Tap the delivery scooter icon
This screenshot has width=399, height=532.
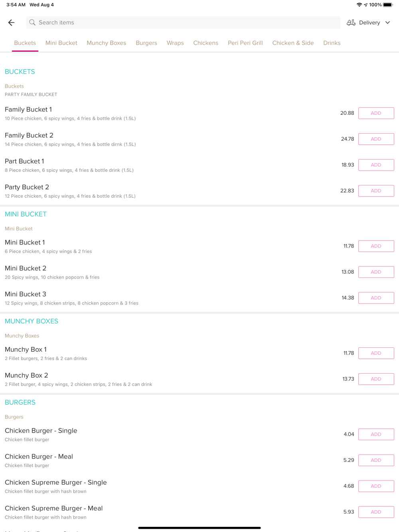click(351, 23)
